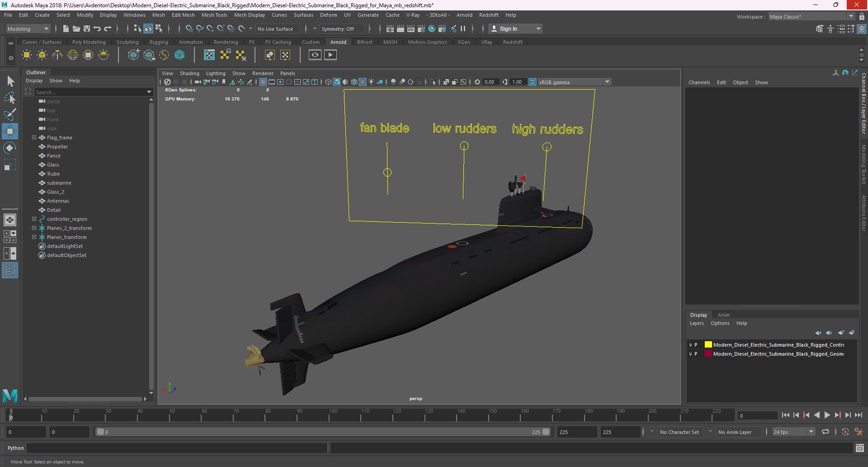This screenshot has height=467, width=868.
Task: Go to start of playback range
Action: pos(786,415)
